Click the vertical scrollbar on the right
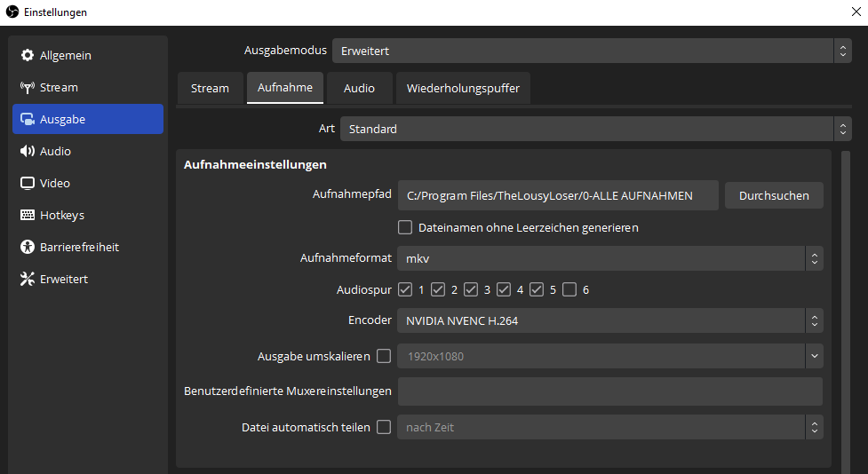Screen dimensions: 868x474 (x=845, y=311)
